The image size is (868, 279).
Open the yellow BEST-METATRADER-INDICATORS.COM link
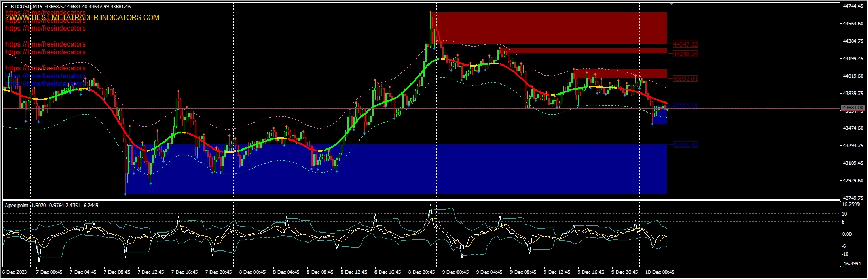point(82,18)
